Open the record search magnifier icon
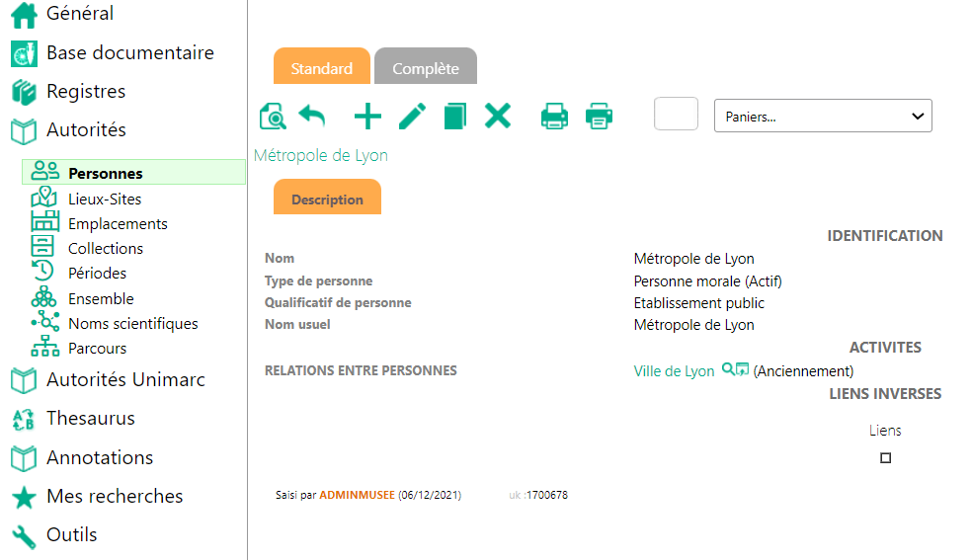 [273, 117]
